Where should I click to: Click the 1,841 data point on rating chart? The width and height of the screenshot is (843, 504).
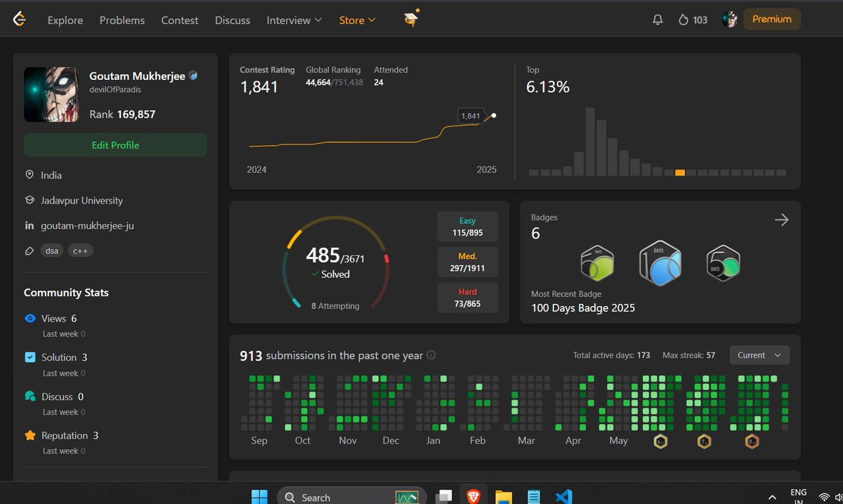[494, 116]
